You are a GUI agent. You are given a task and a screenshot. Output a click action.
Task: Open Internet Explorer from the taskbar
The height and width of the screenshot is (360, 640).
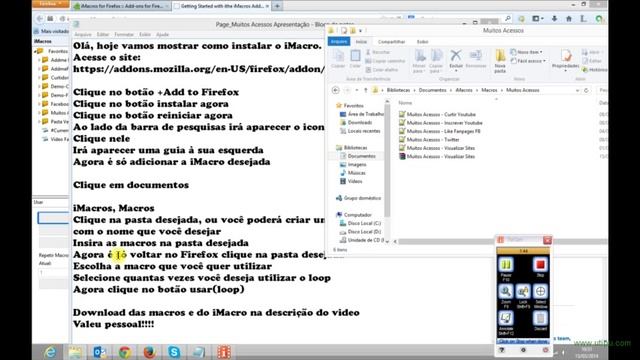50,352
